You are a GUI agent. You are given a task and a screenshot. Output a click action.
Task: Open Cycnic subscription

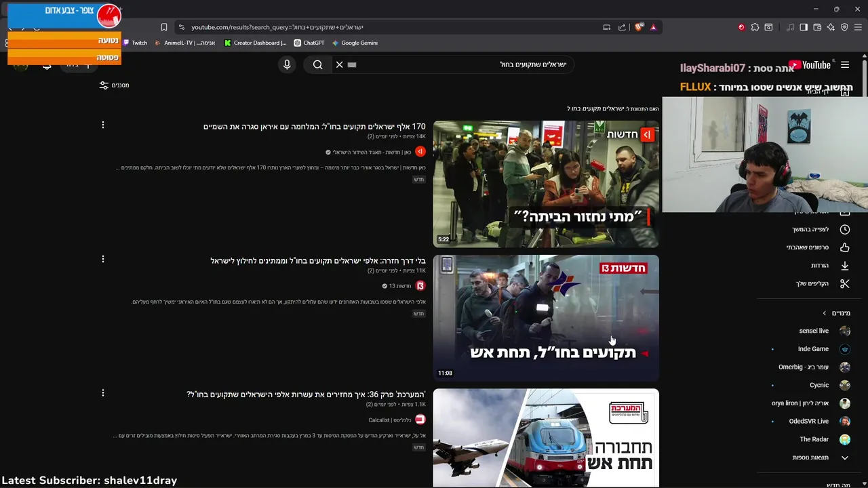pos(829,385)
